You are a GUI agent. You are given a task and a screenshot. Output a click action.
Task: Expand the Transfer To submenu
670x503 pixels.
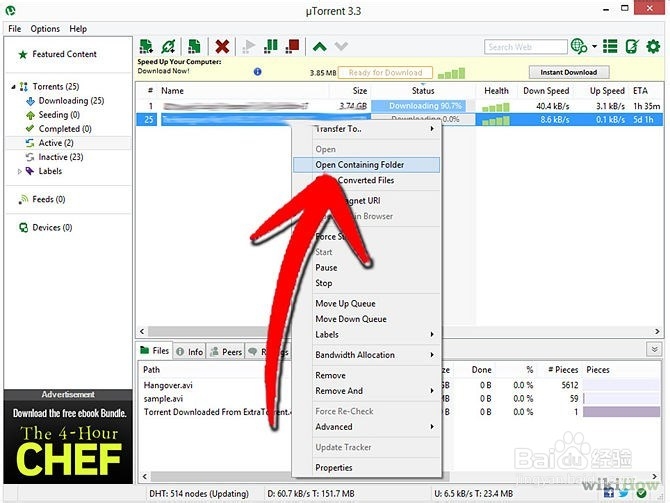(432, 129)
